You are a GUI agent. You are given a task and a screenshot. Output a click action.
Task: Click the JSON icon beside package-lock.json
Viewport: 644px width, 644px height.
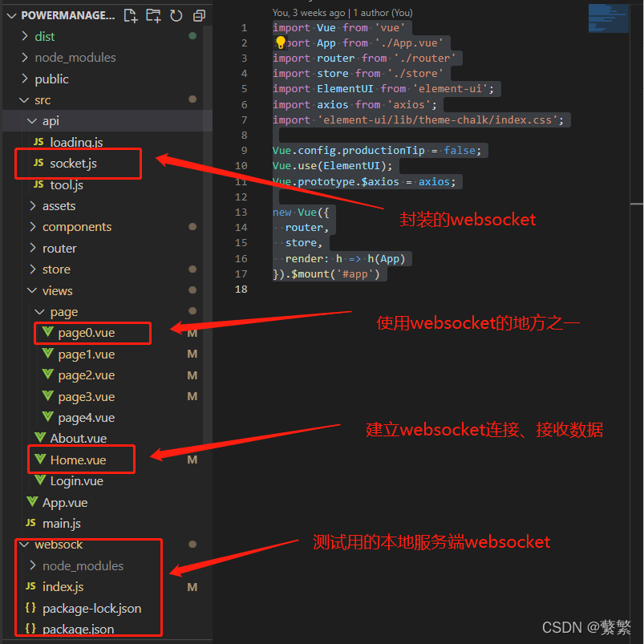(32, 609)
